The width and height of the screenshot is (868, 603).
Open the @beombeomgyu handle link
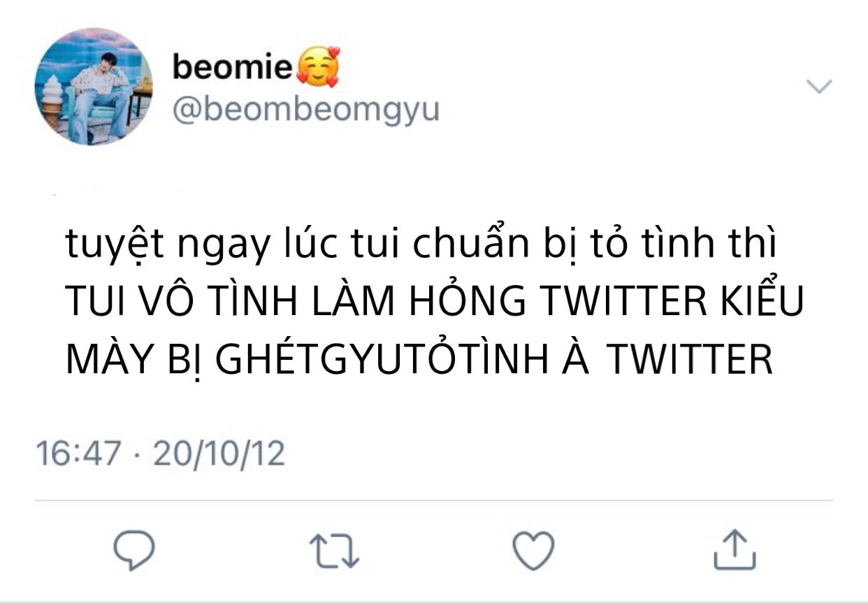pyautogui.click(x=305, y=110)
